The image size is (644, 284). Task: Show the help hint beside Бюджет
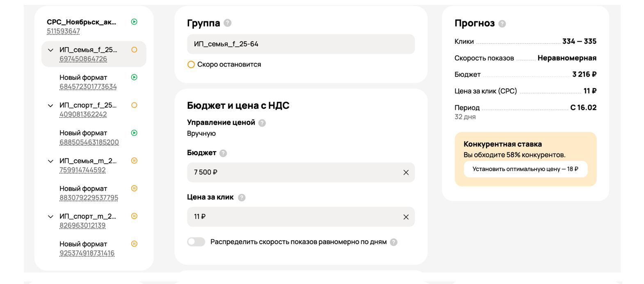point(223,153)
